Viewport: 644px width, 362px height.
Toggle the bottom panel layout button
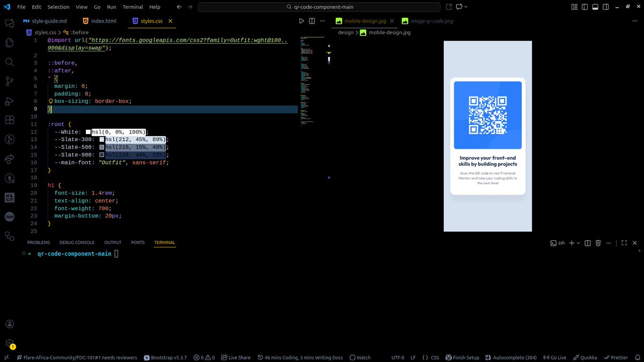pos(595,7)
